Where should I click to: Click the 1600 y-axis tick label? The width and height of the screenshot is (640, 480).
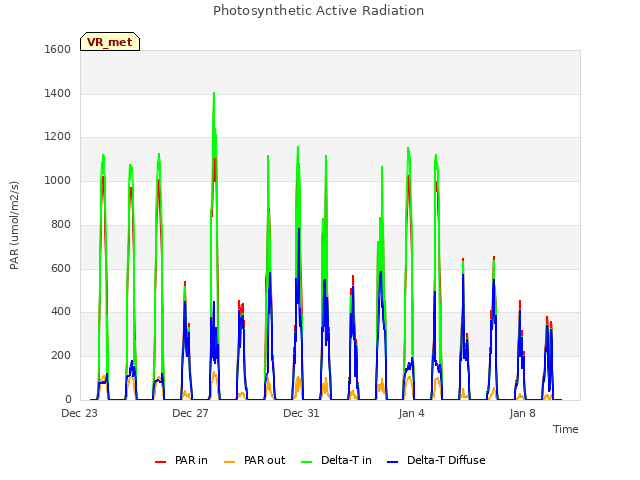pos(58,49)
